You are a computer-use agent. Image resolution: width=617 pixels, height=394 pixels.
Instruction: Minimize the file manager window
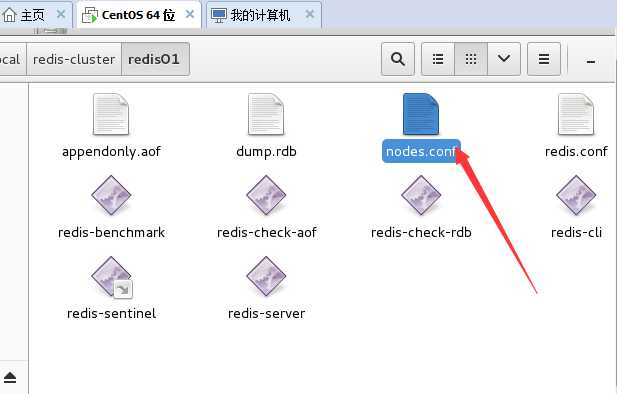(591, 61)
